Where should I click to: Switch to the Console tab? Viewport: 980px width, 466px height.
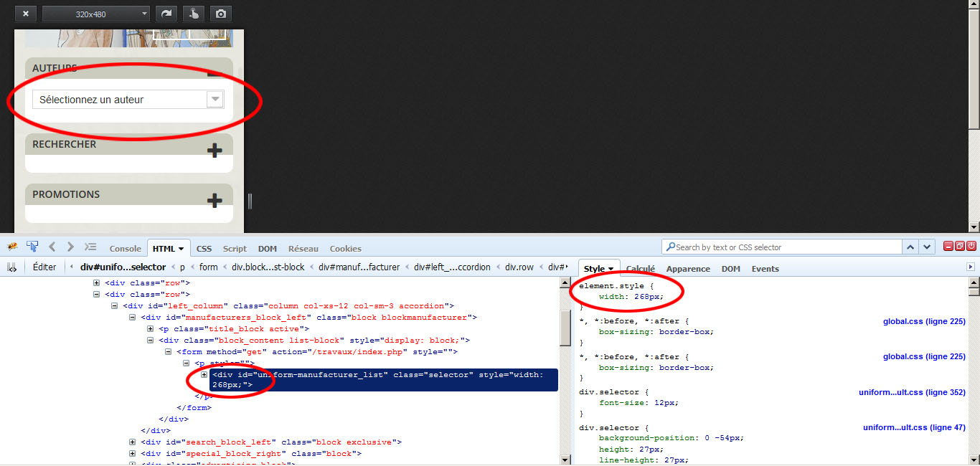tap(126, 249)
